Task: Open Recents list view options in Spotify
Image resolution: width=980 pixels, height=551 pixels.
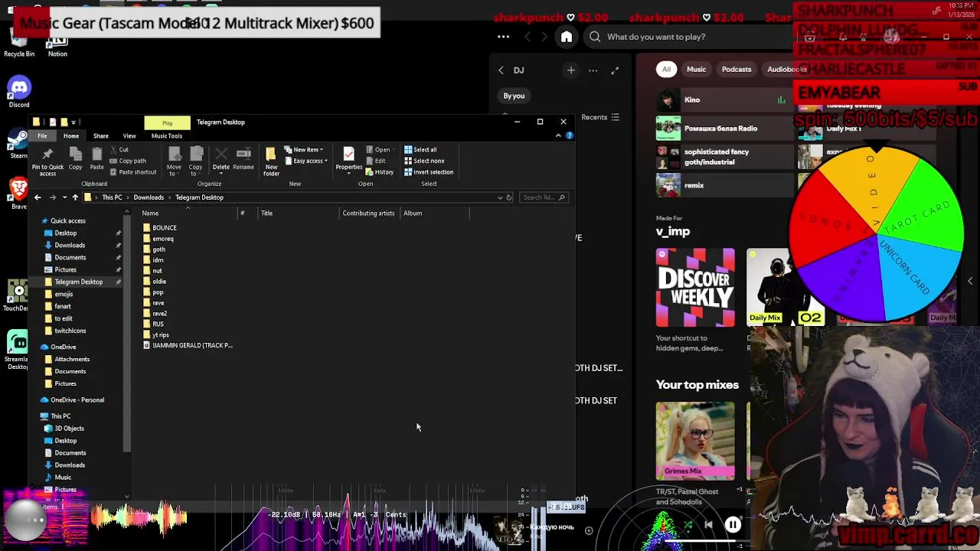Action: pyautogui.click(x=601, y=117)
